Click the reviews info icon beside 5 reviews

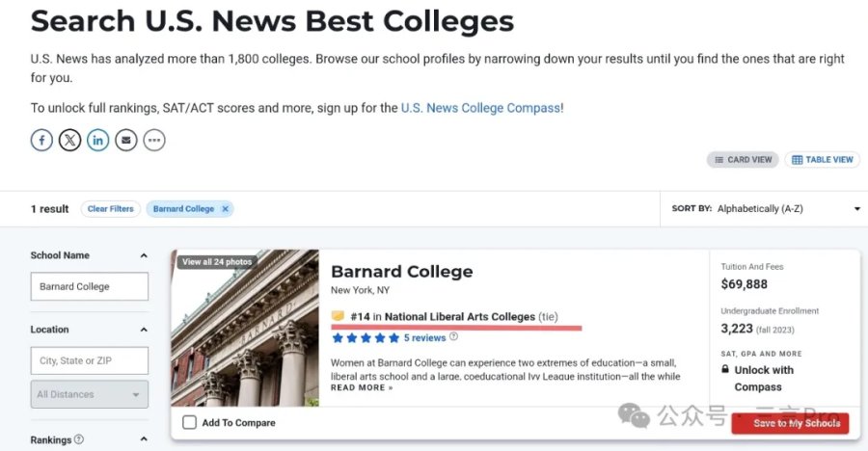[x=453, y=336]
